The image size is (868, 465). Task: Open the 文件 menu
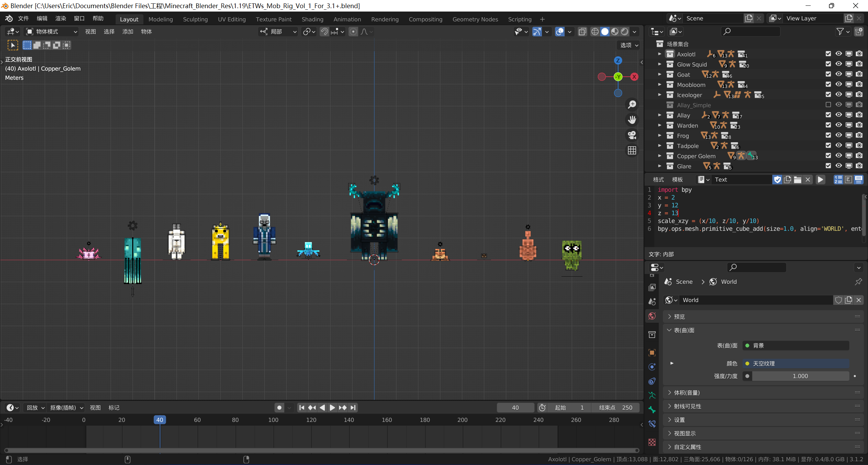tap(23, 19)
